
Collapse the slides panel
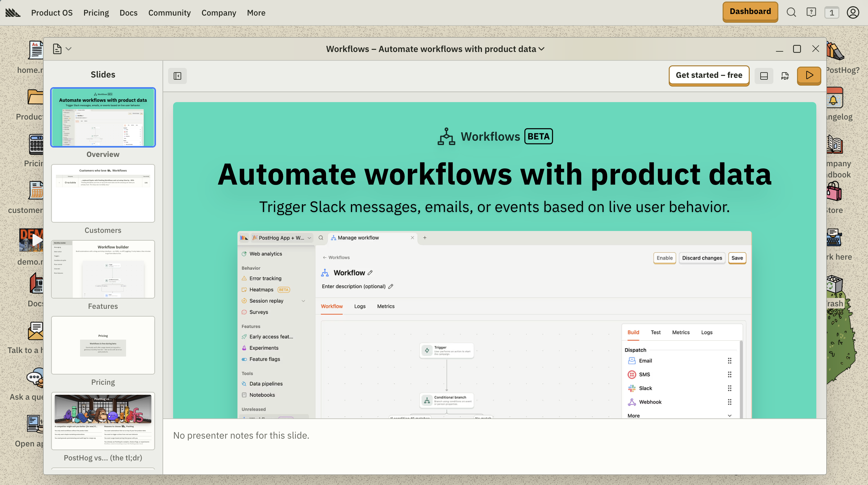(177, 76)
